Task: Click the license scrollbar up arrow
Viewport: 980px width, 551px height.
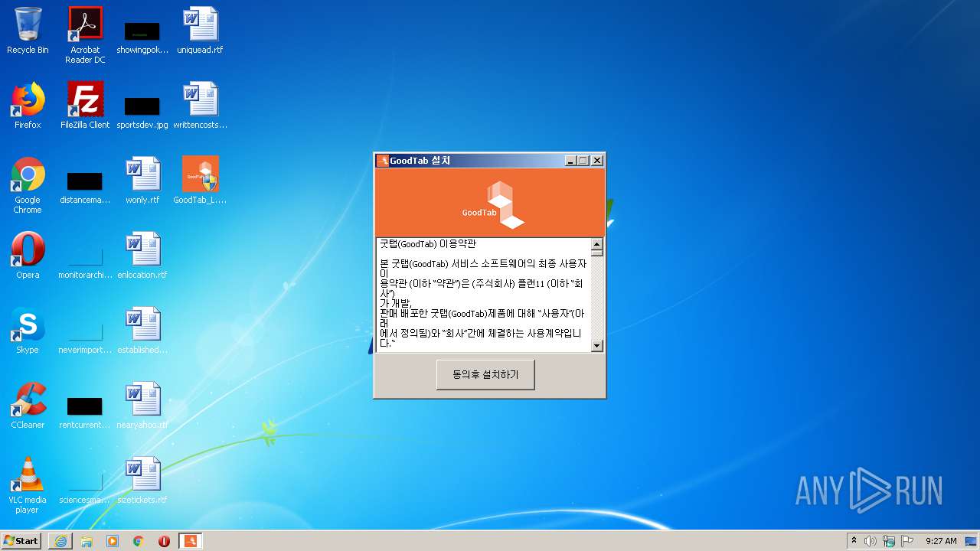Action: (x=597, y=244)
